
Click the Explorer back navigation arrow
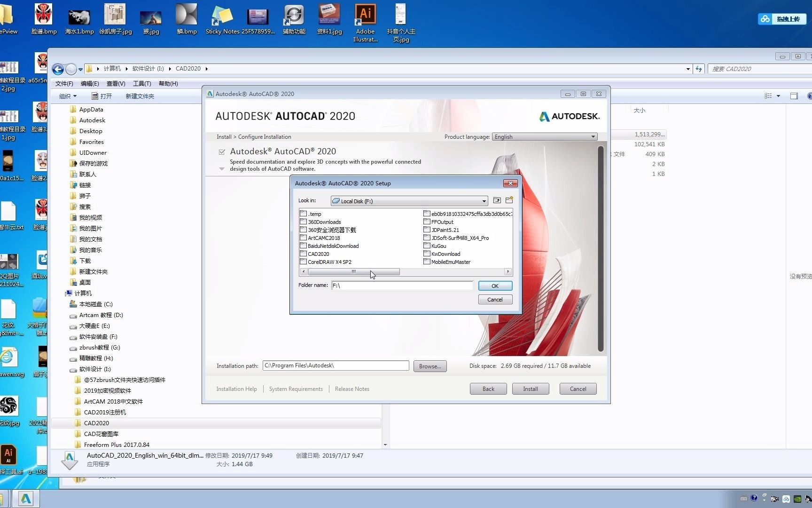click(58, 69)
